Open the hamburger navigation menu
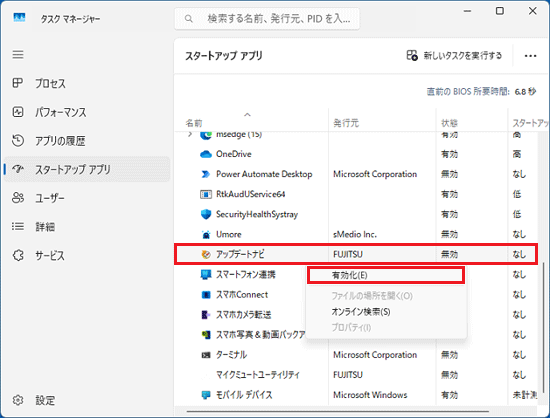This screenshot has height=418, width=550. tap(18, 55)
